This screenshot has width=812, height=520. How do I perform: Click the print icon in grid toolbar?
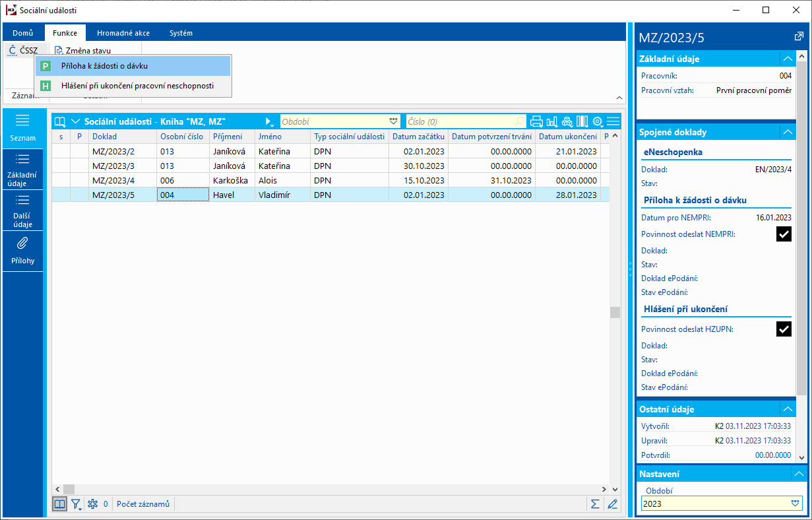coord(536,121)
